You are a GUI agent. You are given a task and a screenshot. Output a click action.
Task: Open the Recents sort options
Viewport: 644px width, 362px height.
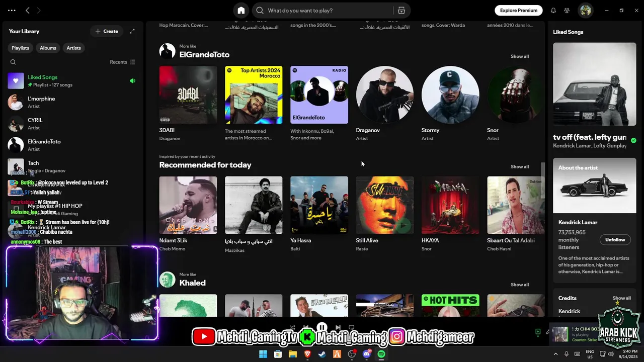pos(122,62)
